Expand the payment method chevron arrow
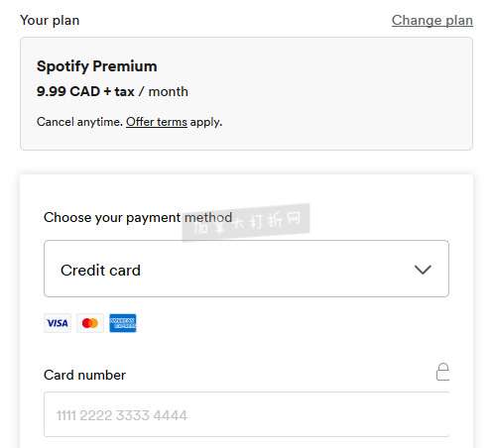This screenshot has width=491, height=448. tap(423, 270)
